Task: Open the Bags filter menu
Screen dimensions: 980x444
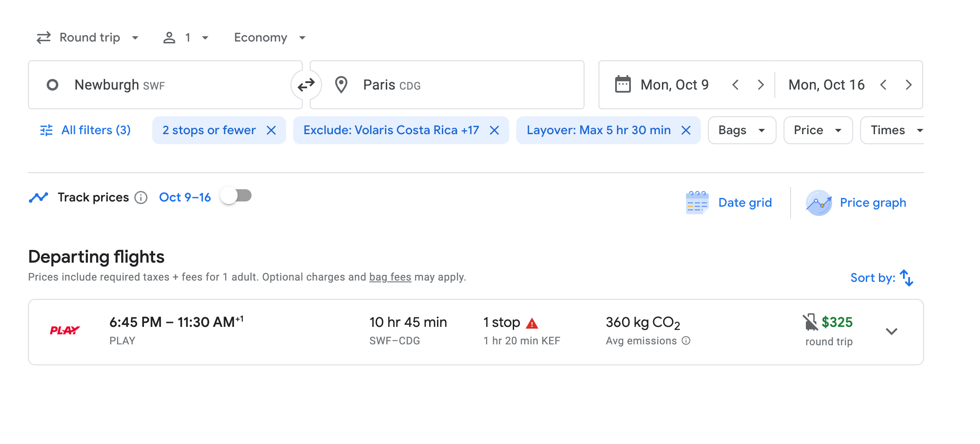Action: (742, 130)
